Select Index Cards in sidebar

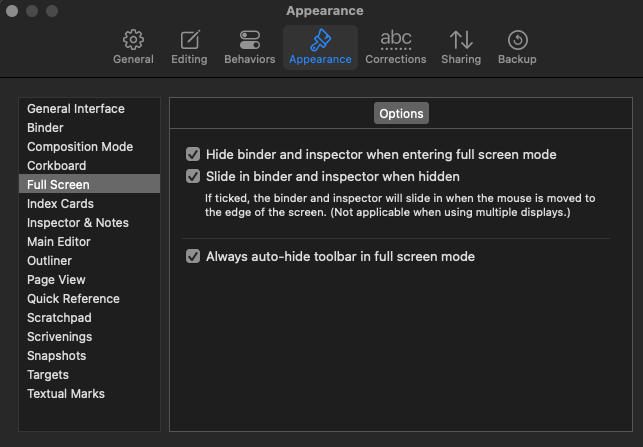60,204
